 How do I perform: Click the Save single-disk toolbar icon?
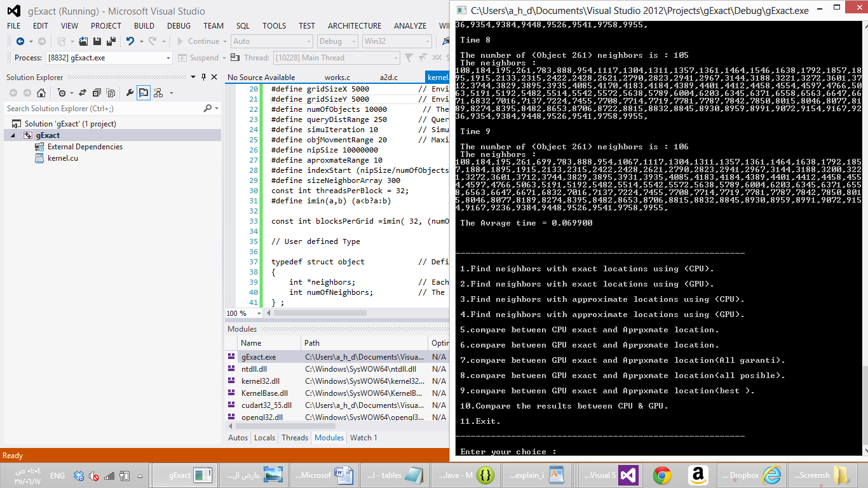tap(97, 41)
